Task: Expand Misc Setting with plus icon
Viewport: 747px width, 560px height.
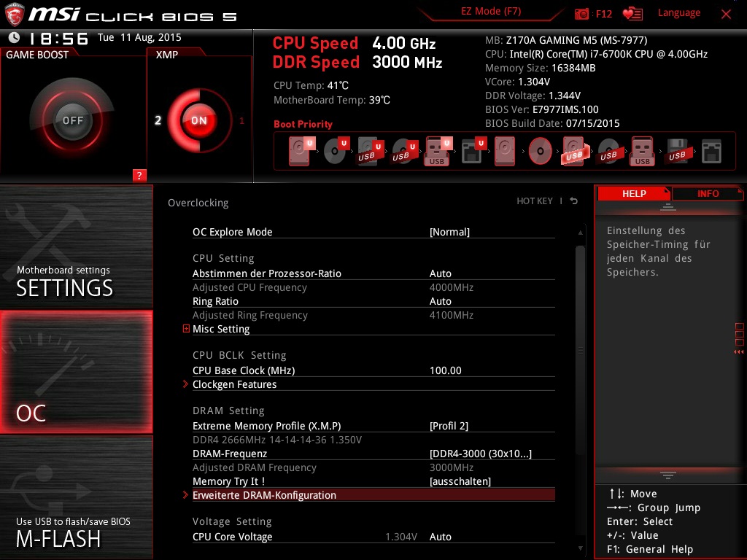Action: click(186, 329)
